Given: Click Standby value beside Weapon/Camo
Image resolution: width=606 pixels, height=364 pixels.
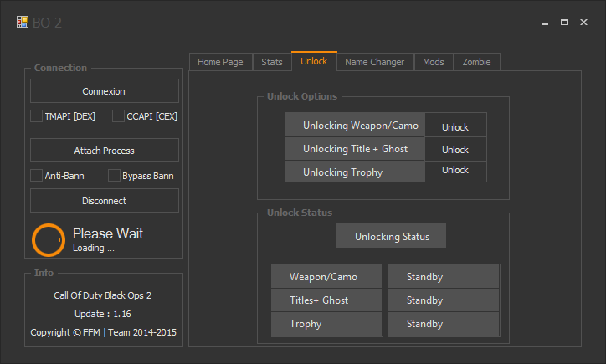Looking at the screenshot, I should 444,276.
